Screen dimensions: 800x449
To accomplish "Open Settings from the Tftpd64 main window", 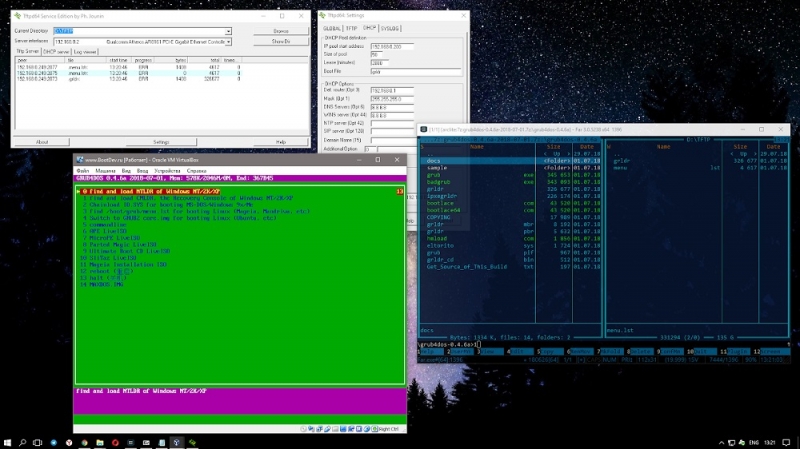I will click(x=161, y=142).
